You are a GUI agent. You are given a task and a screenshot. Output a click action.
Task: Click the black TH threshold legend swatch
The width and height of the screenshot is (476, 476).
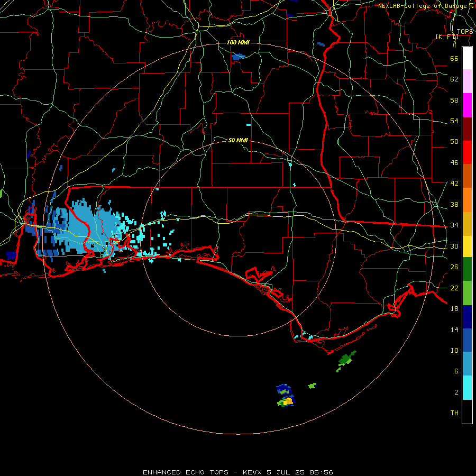coord(467,411)
